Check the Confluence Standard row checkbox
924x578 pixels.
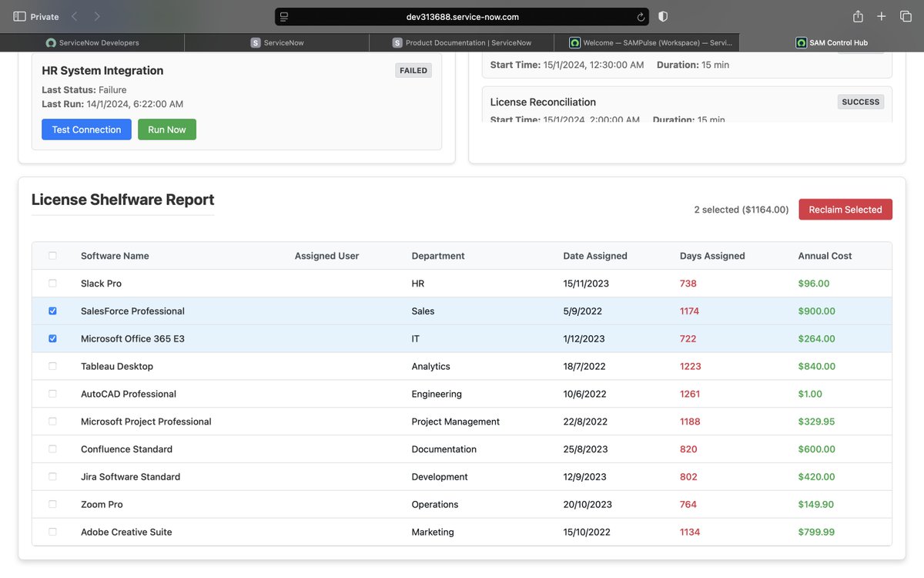pos(52,449)
